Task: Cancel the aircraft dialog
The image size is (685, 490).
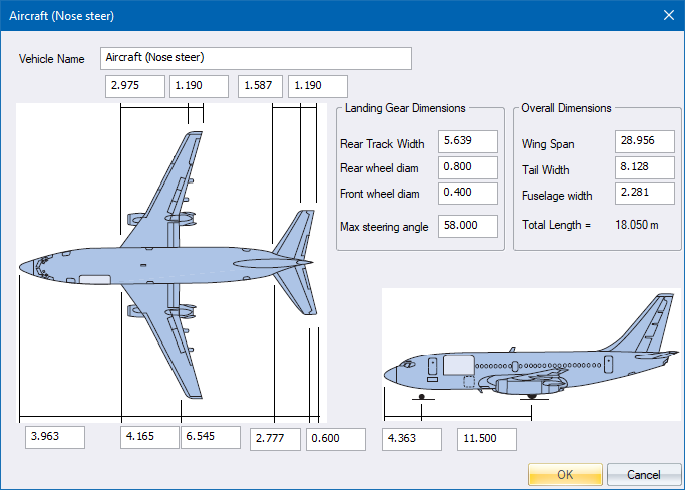Action: click(x=644, y=474)
